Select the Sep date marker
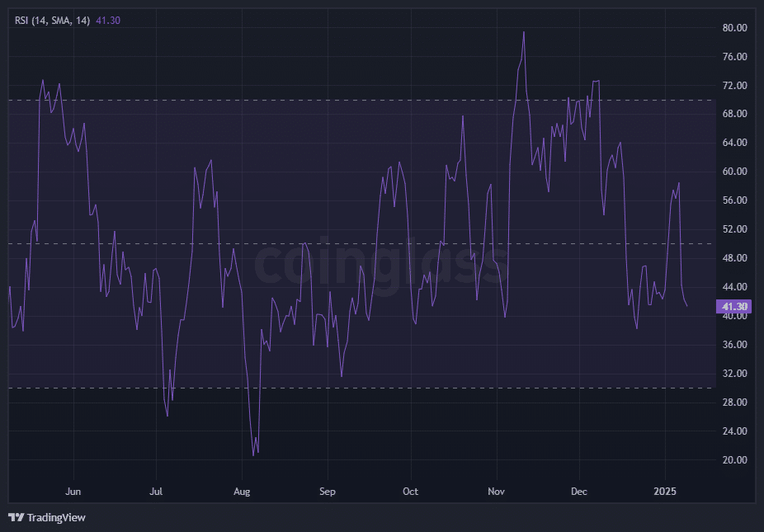The height and width of the screenshot is (532, 764). point(327,492)
